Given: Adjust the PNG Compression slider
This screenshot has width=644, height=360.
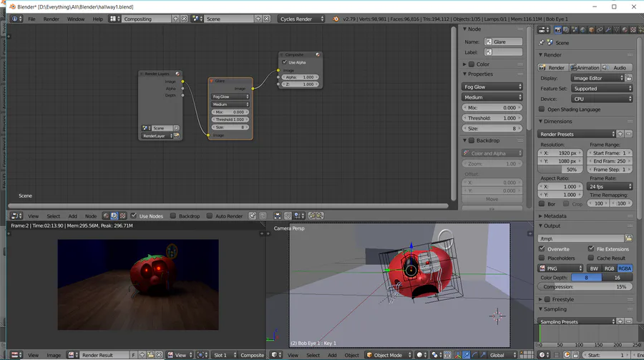Looking at the screenshot, I should pos(585,286).
